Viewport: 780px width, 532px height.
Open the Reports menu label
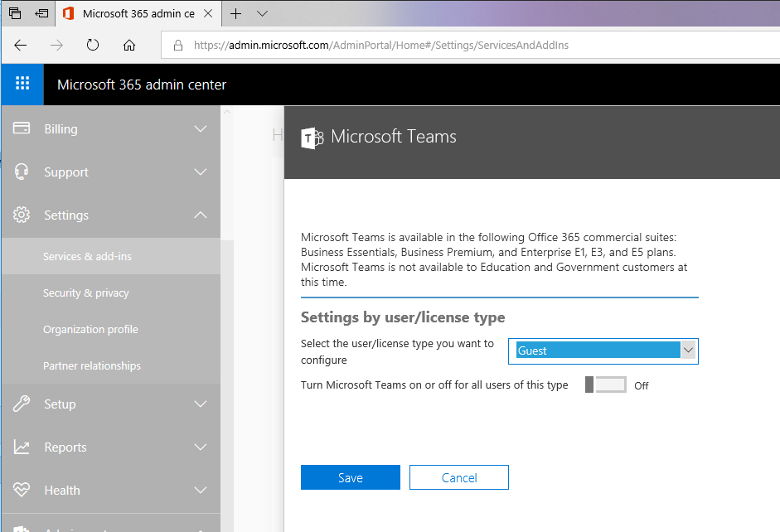tap(65, 447)
